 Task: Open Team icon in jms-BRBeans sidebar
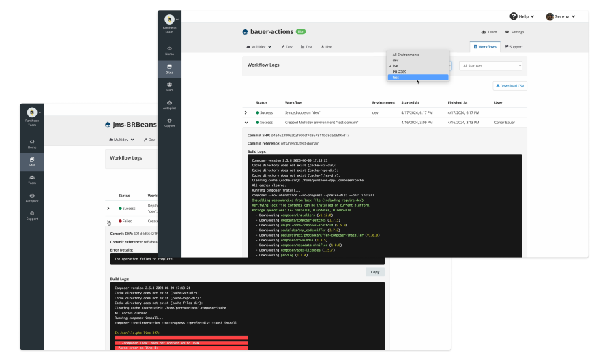[x=32, y=177]
